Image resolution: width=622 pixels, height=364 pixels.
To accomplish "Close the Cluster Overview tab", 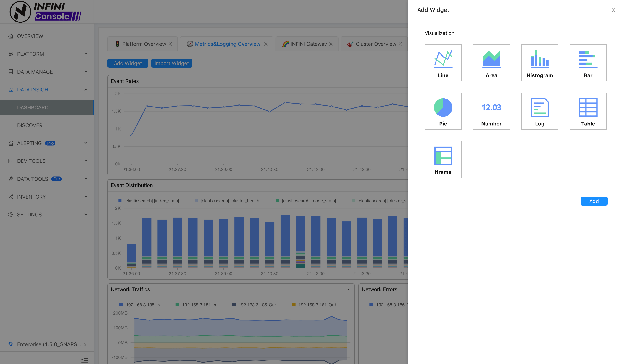I will pos(400,44).
